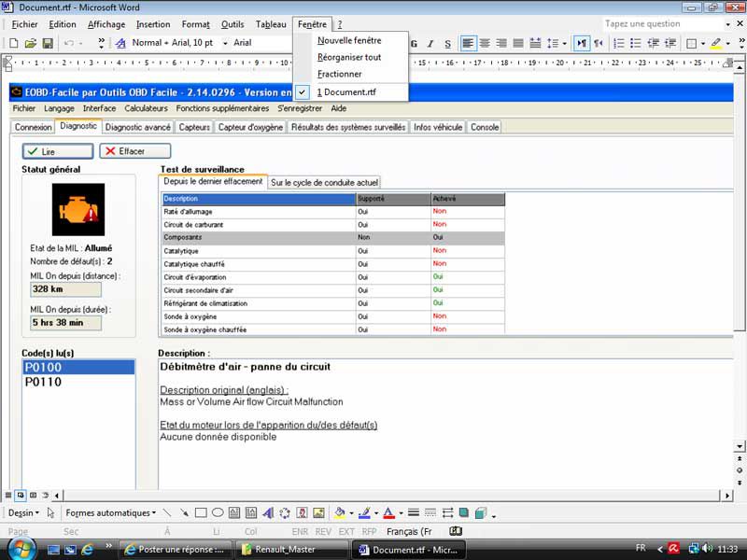Create a new blank document
Image resolution: width=747 pixels, height=560 pixels.
click(x=14, y=43)
